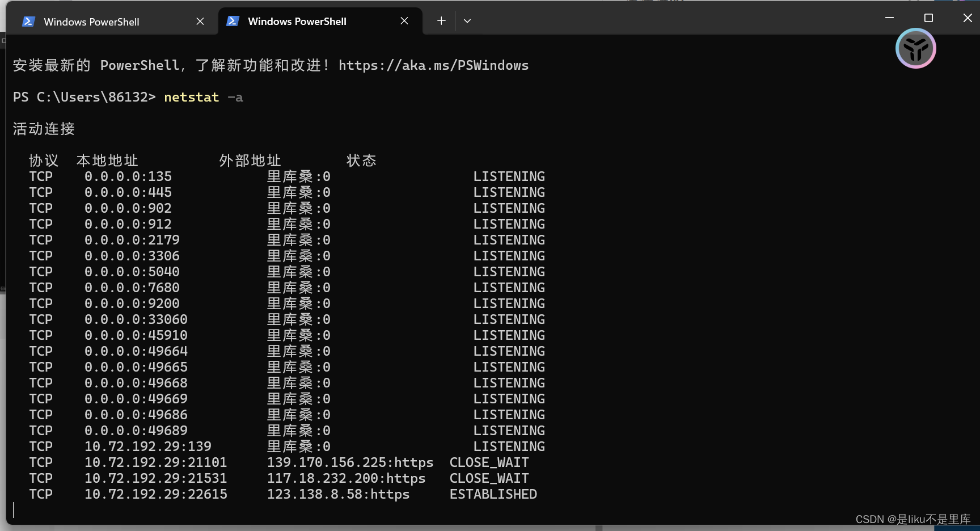This screenshot has height=531, width=980.
Task: Select local address 0.0.0.0:49686
Action: pos(136,415)
